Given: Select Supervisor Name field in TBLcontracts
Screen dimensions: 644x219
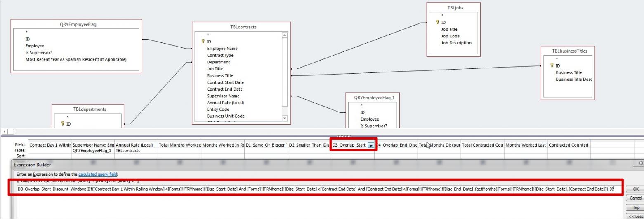Looking at the screenshot, I should click(223, 96).
